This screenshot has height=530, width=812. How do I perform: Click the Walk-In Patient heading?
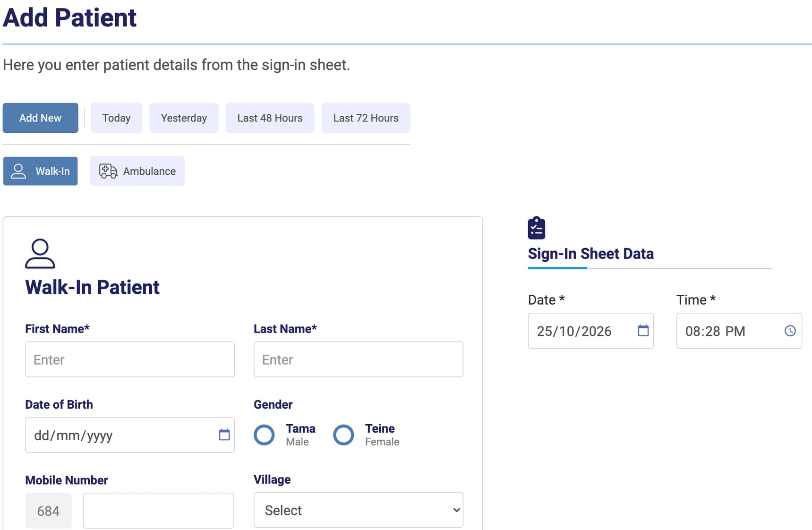[x=92, y=287]
